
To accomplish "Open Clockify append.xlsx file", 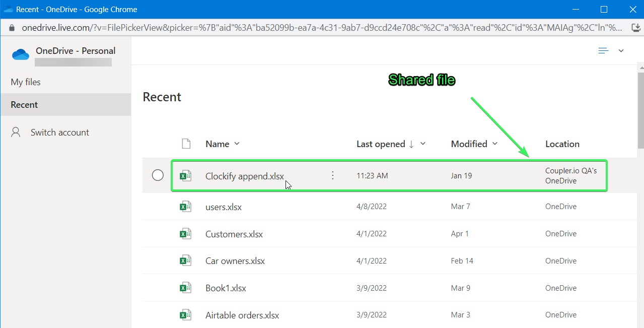I will tap(245, 176).
